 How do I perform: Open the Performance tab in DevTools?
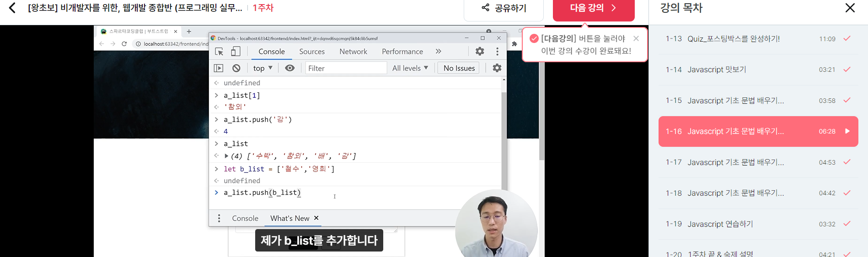pos(402,52)
